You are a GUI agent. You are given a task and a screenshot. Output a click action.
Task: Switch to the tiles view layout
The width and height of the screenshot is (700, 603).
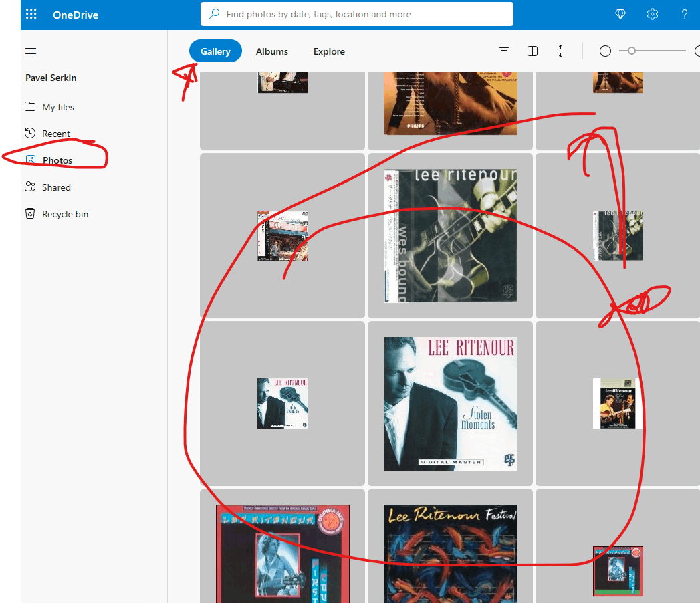532,51
